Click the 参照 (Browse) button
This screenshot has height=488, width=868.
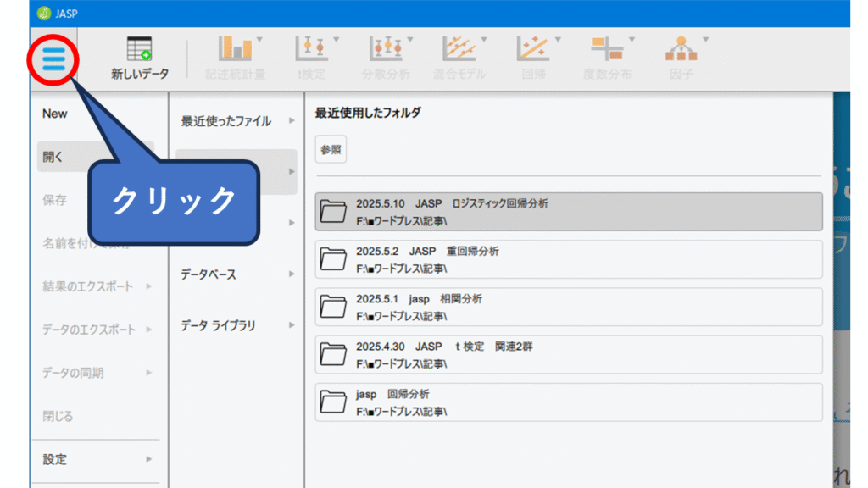coord(331,149)
